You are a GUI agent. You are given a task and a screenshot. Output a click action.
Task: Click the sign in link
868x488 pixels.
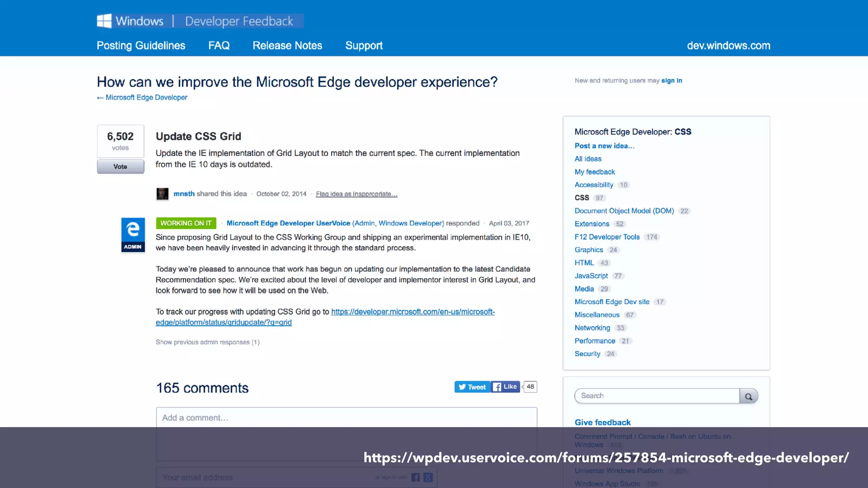point(671,80)
